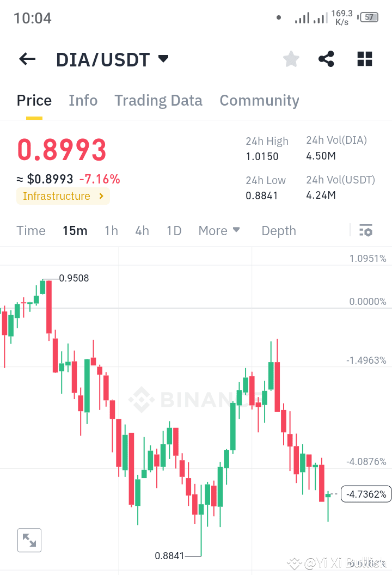Tap the -4.7362% price label on chart
392x575 pixels.
click(366, 494)
